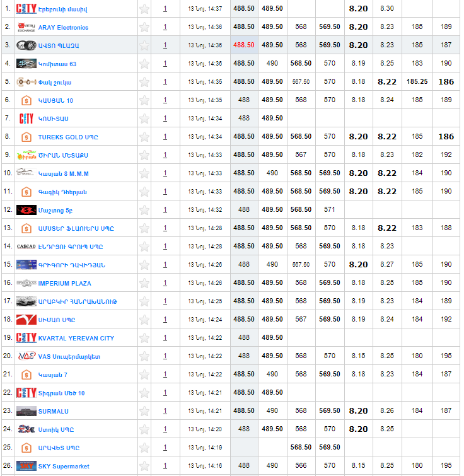464x476 pixels.
Task: Click the ԱՎՏՈ ՊԼԱԶԱ tire logo
Action: [x=26, y=45]
